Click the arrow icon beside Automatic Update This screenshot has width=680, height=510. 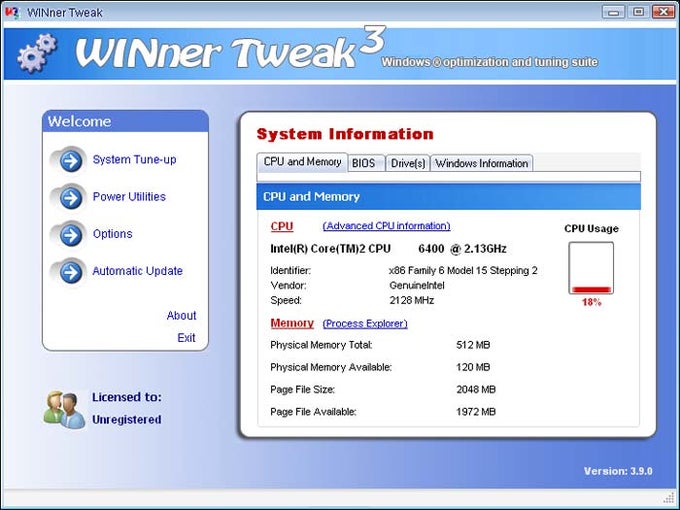71,272
